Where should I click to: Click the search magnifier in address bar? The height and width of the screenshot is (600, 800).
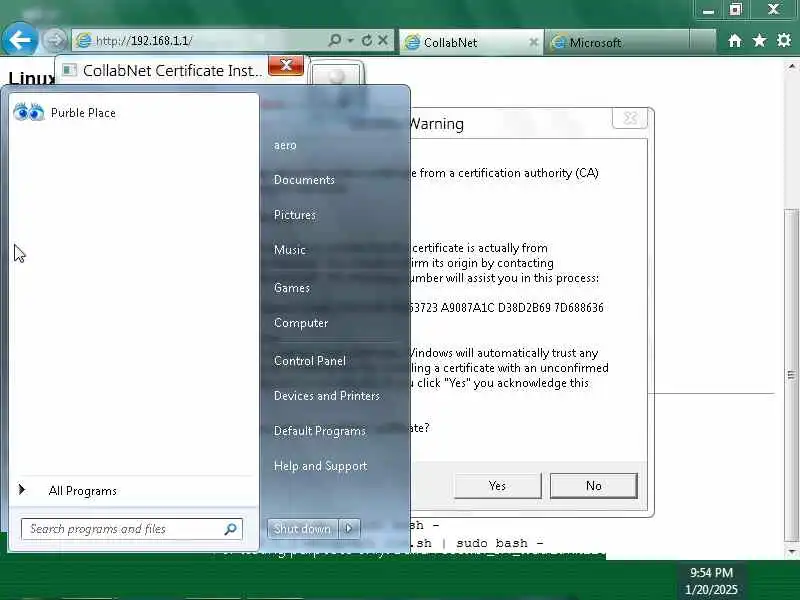coord(335,40)
